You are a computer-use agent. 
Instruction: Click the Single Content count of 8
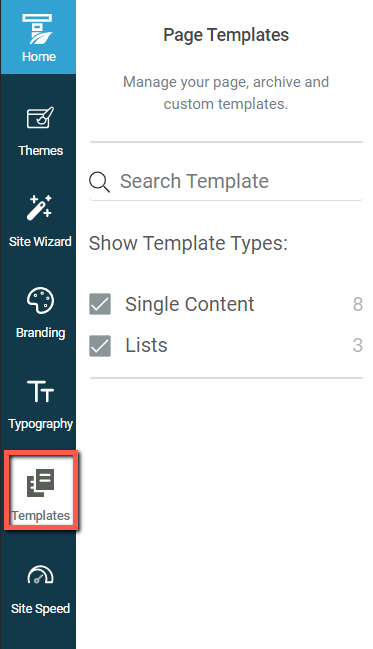click(358, 304)
